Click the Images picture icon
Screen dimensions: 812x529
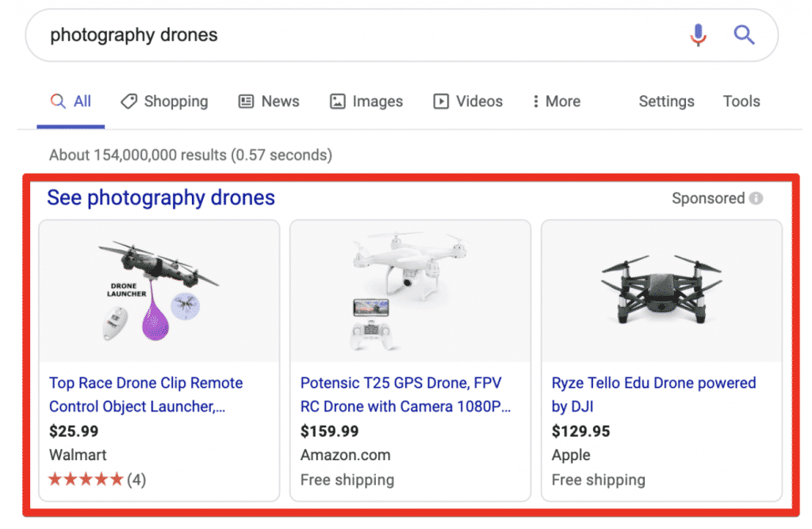point(338,101)
